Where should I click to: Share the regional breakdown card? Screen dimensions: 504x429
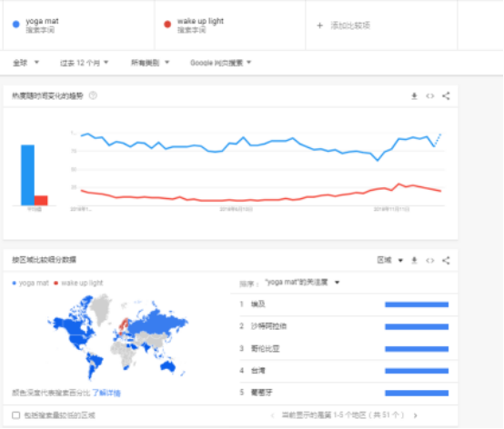[x=446, y=260]
